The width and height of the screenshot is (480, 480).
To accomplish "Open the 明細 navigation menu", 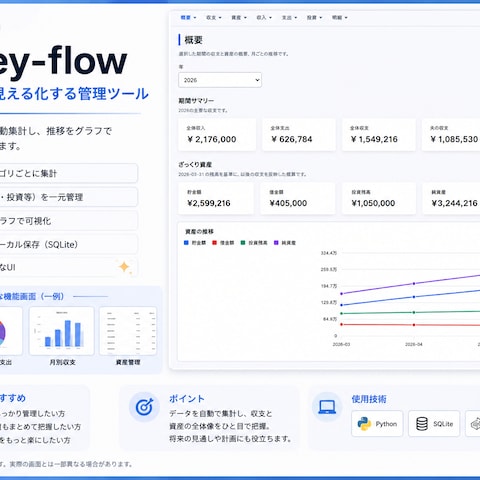I will click(x=340, y=18).
